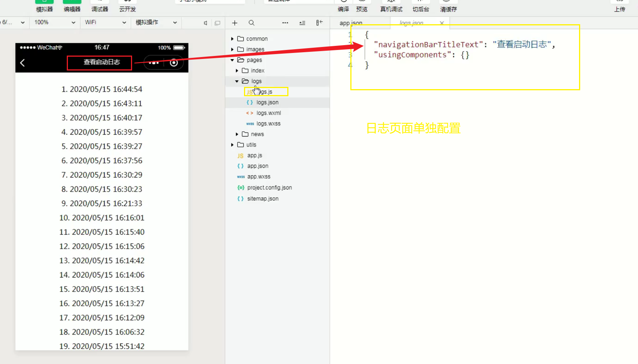Image resolution: width=638 pixels, height=364 pixels.
Task: Open logs.wxml in the file tree
Action: point(268,113)
